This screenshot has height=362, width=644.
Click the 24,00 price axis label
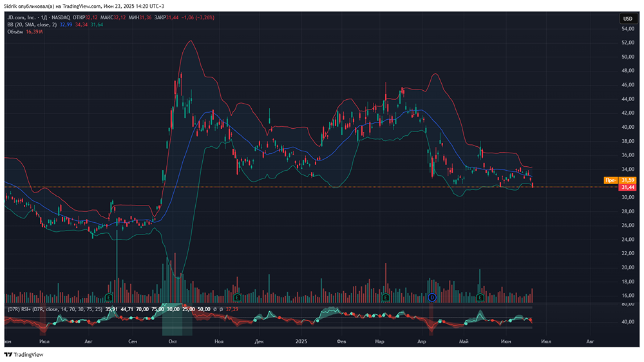pos(628,240)
